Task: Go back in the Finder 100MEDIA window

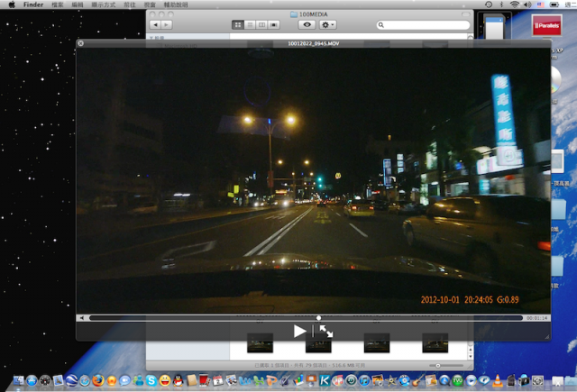Action: (x=156, y=24)
